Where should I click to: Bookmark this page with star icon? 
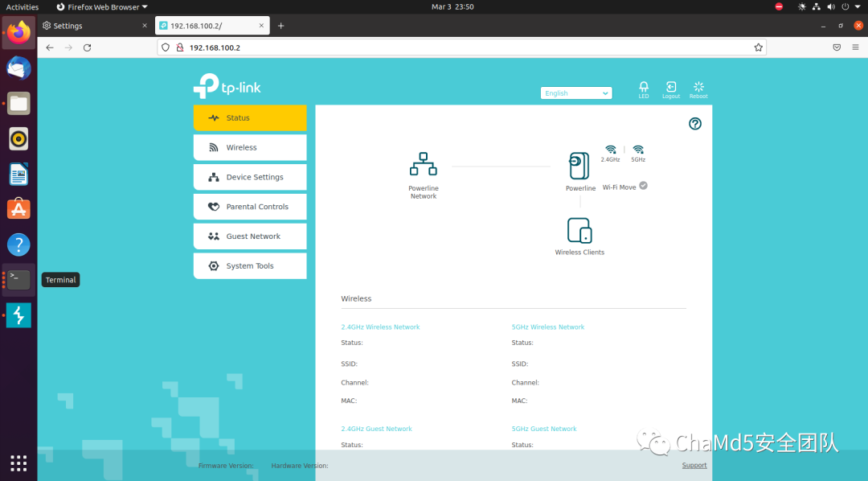click(x=759, y=47)
